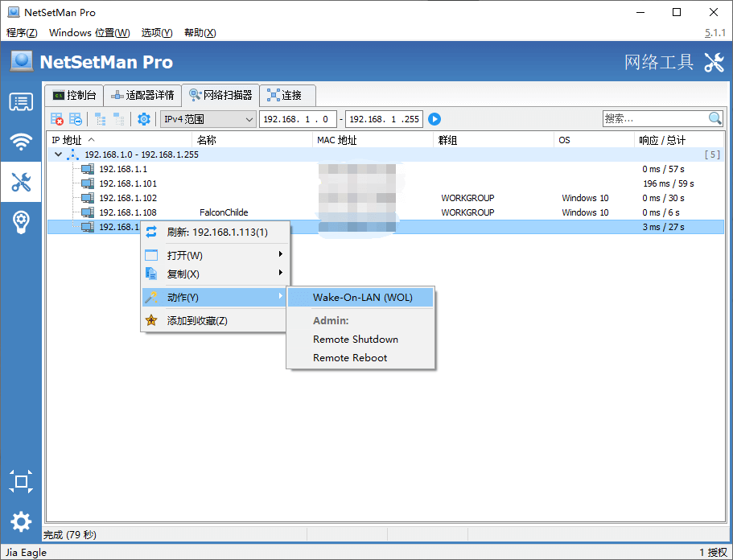This screenshot has width=733, height=560.
Task: Click the 1 授权 status bar text
Action: point(714,553)
